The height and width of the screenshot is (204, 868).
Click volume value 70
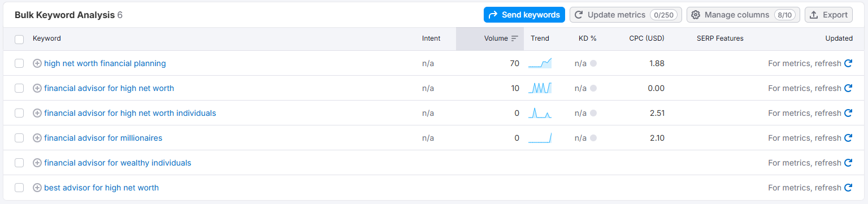pos(514,63)
